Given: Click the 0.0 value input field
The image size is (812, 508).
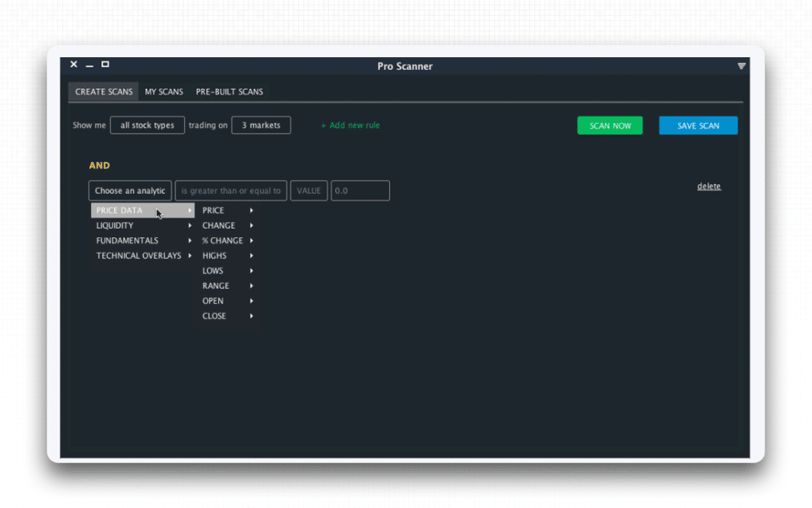Looking at the screenshot, I should click(361, 190).
